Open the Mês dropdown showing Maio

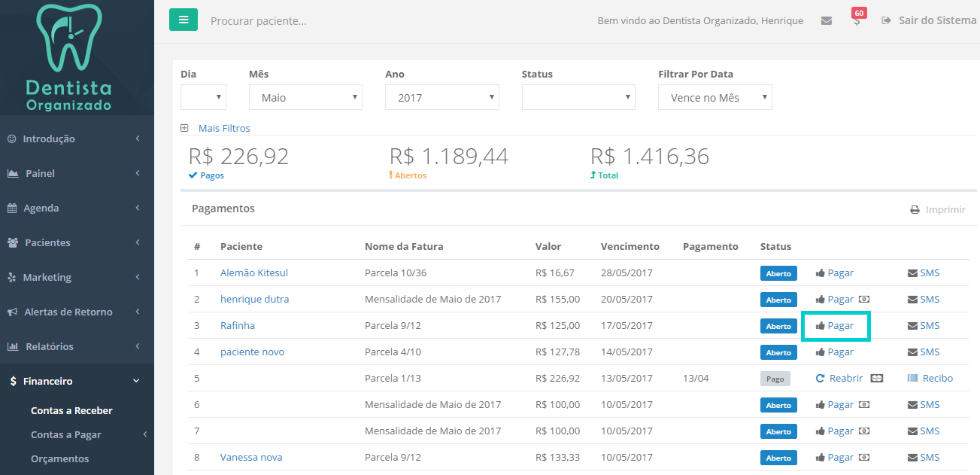pos(305,97)
